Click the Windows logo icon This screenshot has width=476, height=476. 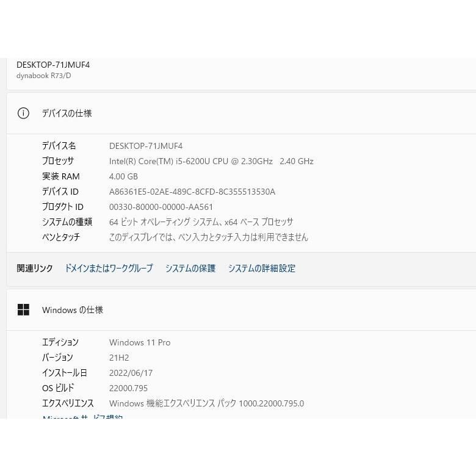23,310
